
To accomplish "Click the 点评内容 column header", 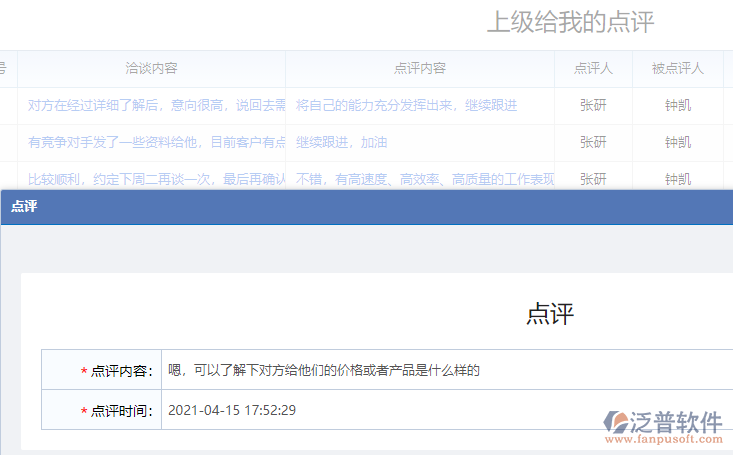I will point(420,69).
